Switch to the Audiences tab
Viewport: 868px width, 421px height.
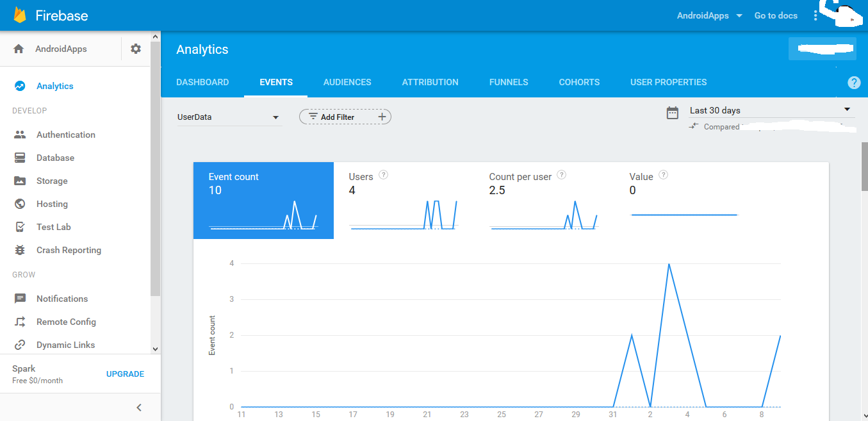(347, 82)
